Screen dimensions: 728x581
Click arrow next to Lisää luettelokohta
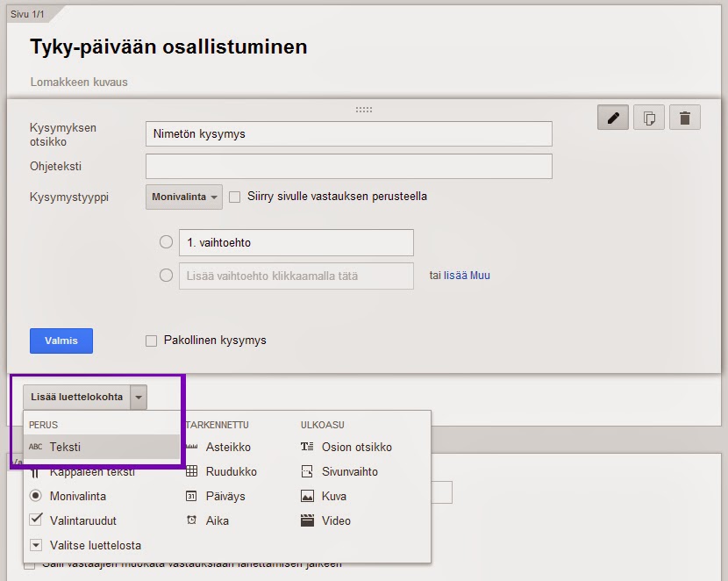pyautogui.click(x=138, y=398)
